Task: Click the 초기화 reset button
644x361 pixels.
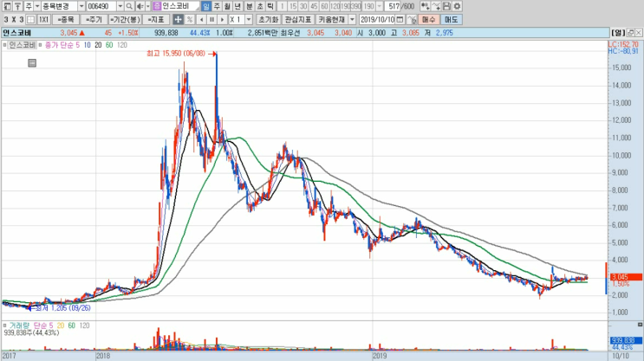Action: (268, 19)
